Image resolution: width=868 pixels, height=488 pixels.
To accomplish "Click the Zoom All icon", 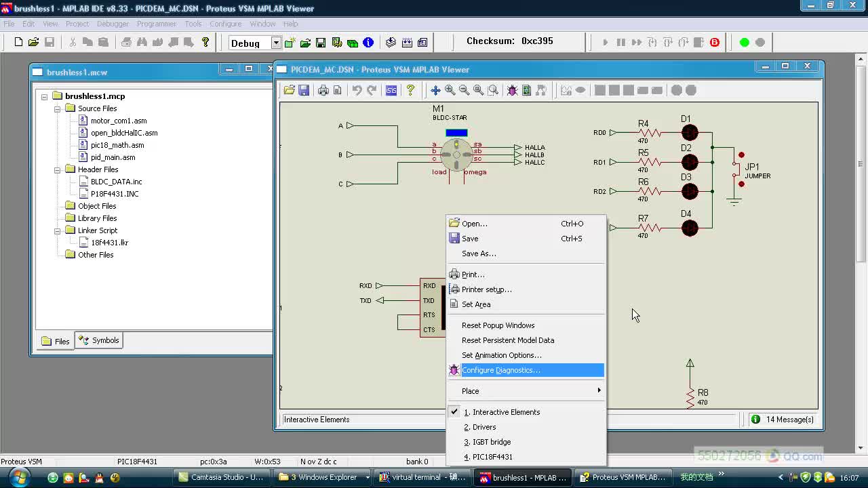I will coord(479,90).
